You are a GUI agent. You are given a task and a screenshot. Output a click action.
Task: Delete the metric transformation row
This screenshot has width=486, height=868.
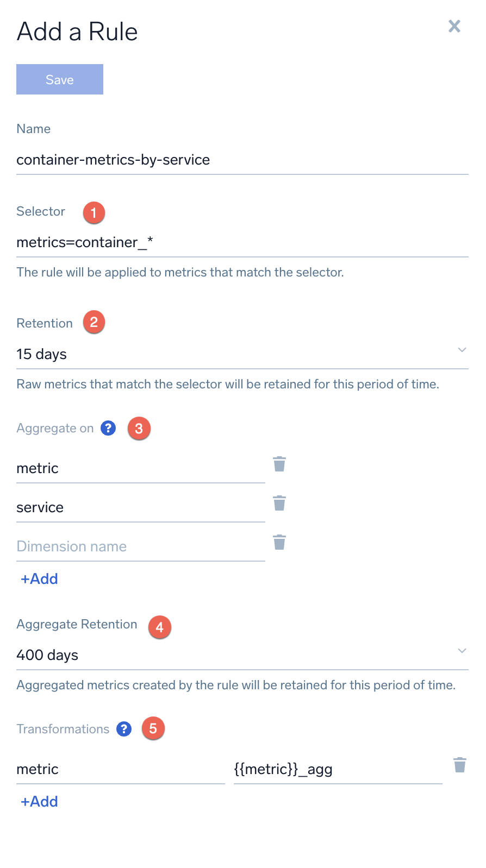(460, 765)
